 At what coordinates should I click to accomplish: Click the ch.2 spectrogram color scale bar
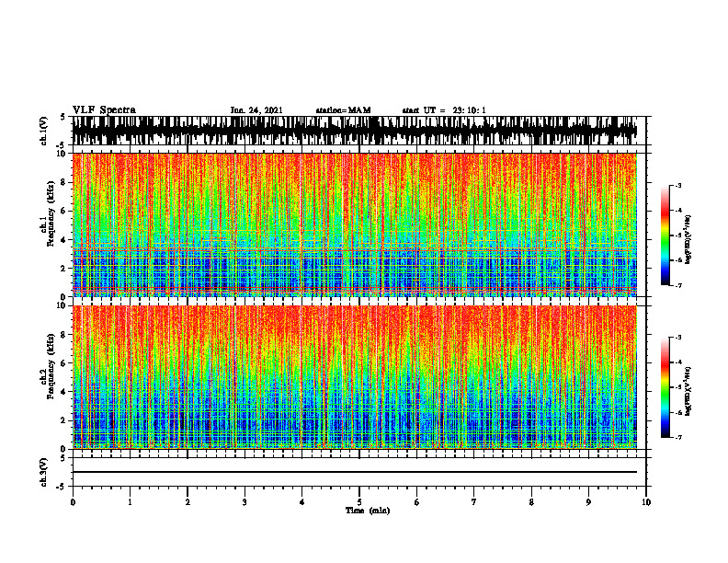665,387
